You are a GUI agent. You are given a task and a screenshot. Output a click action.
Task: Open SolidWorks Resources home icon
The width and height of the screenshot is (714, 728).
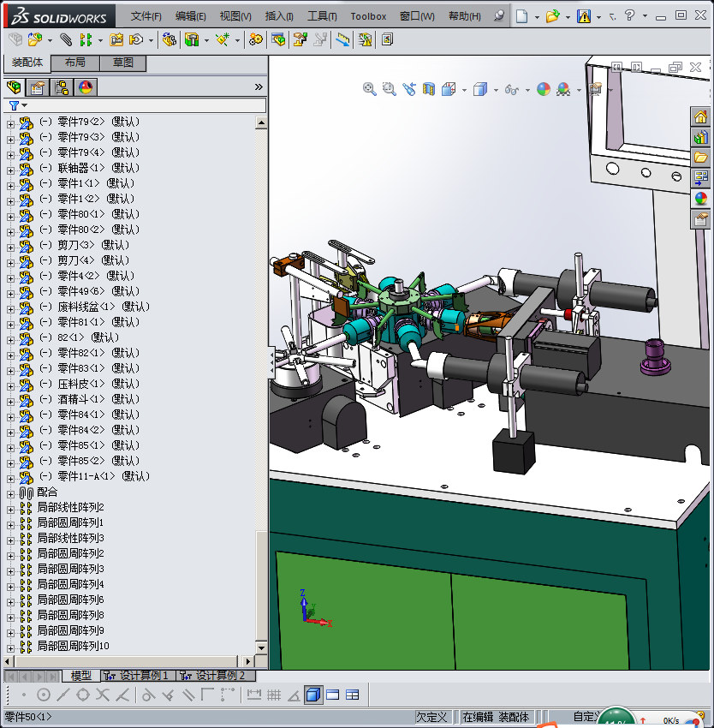(x=700, y=117)
